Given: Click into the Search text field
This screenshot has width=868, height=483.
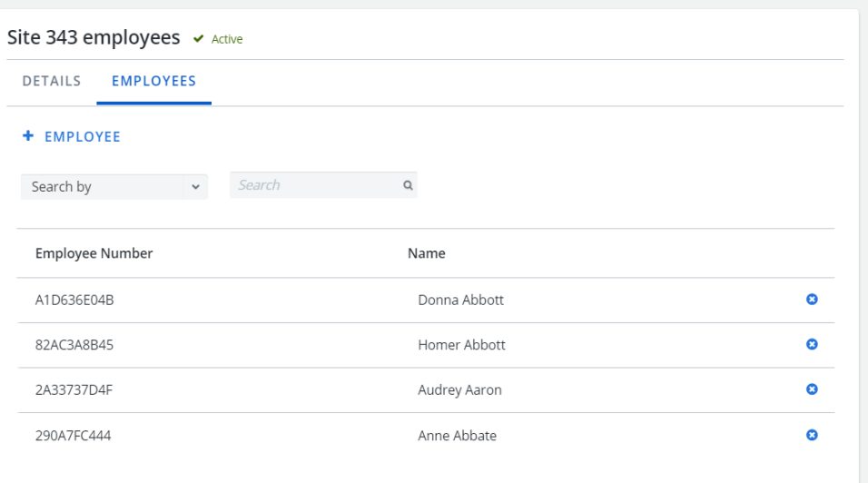Looking at the screenshot, I should pos(318,185).
